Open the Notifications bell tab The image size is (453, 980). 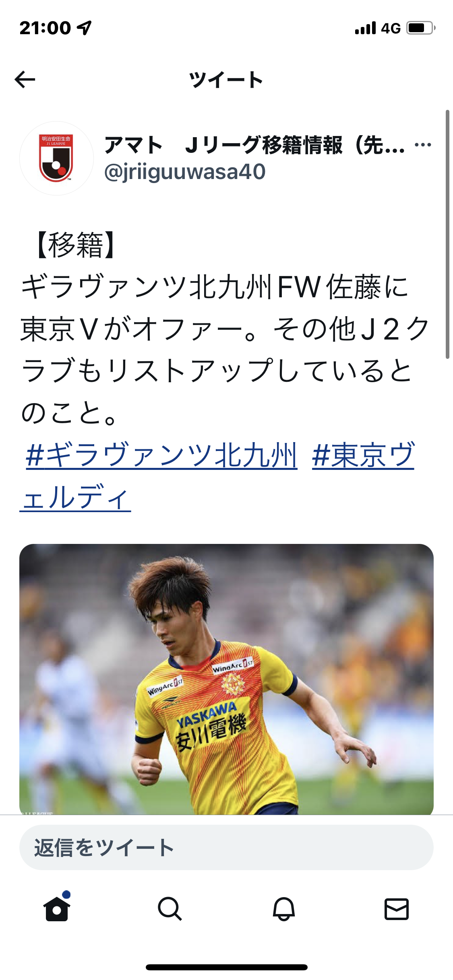[284, 909]
